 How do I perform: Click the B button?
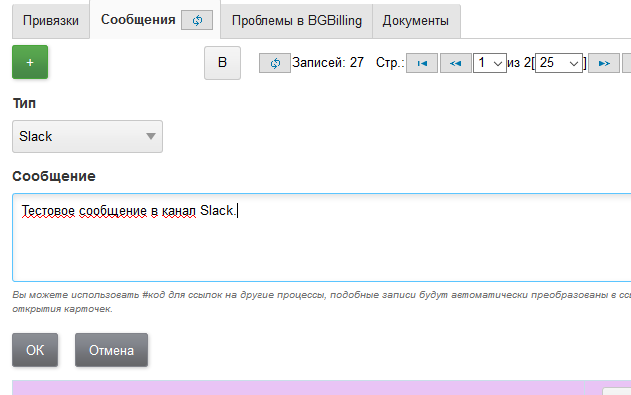coord(222,63)
